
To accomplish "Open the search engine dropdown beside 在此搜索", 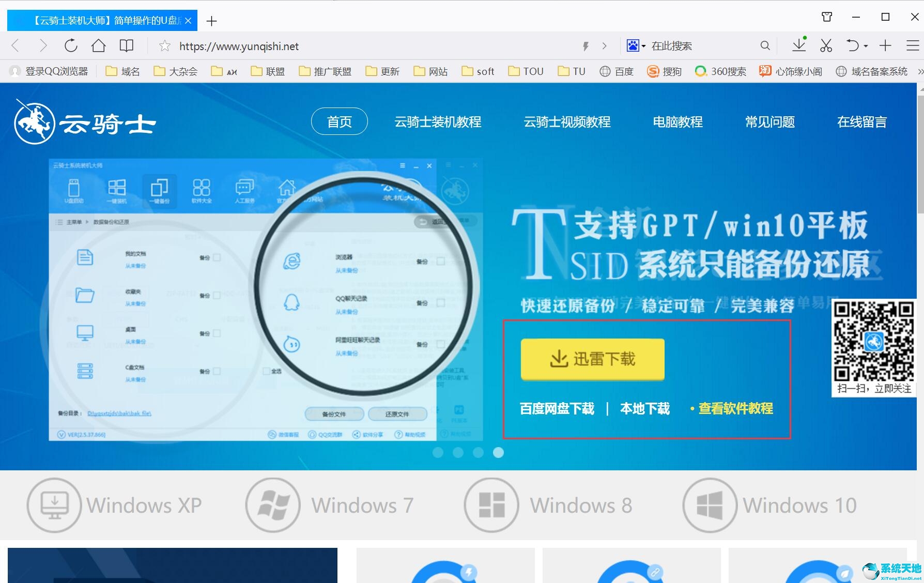I will [x=644, y=45].
